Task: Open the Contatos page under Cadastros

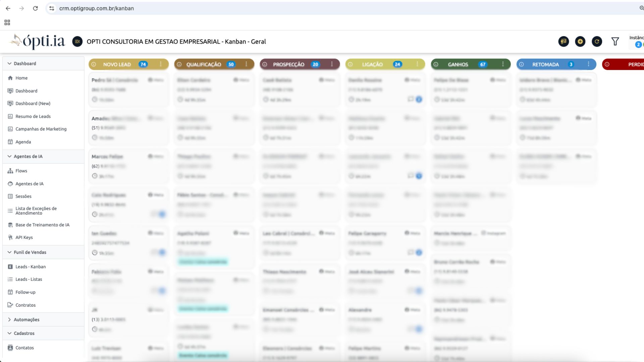Action: (24, 348)
